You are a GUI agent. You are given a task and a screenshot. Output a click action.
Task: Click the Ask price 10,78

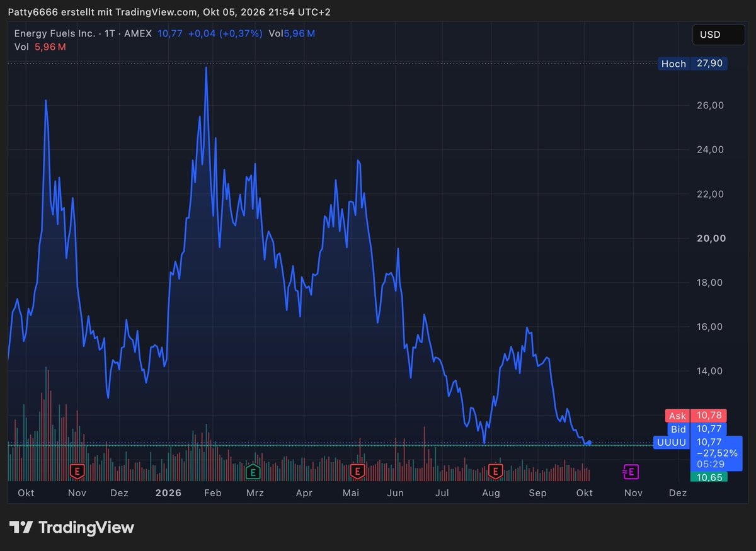[709, 416]
